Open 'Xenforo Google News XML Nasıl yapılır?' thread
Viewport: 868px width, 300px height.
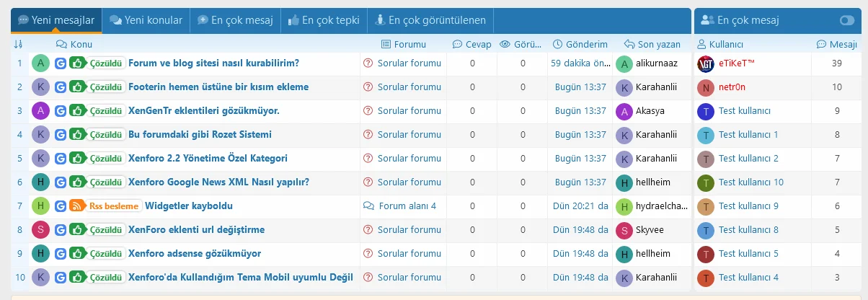pyautogui.click(x=218, y=182)
